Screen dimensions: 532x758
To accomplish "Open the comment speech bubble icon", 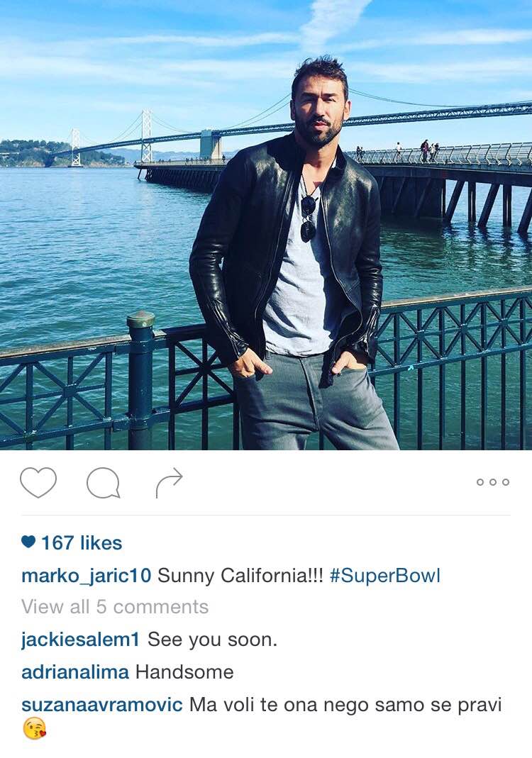I will point(103,483).
